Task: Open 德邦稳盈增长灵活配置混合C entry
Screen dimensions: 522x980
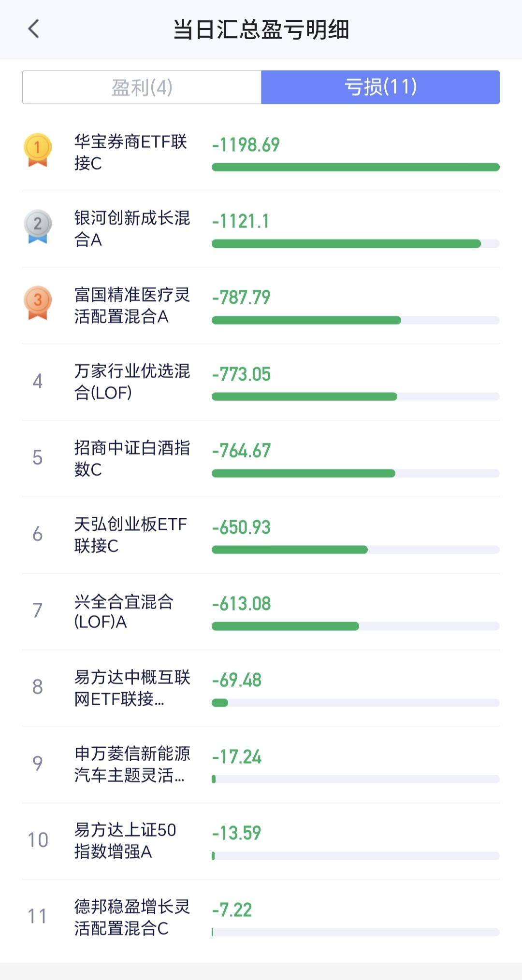Action: coord(132,917)
